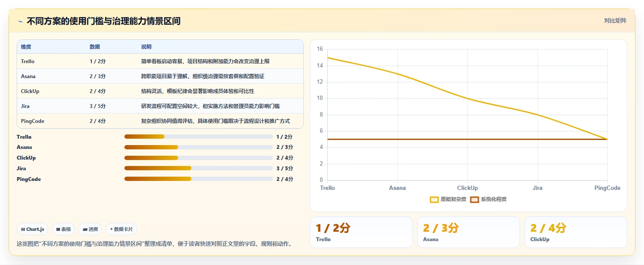The width and height of the screenshot is (644, 265).
Task: Click the description starting 跨职能项目易于理解
Action: tap(203, 76)
